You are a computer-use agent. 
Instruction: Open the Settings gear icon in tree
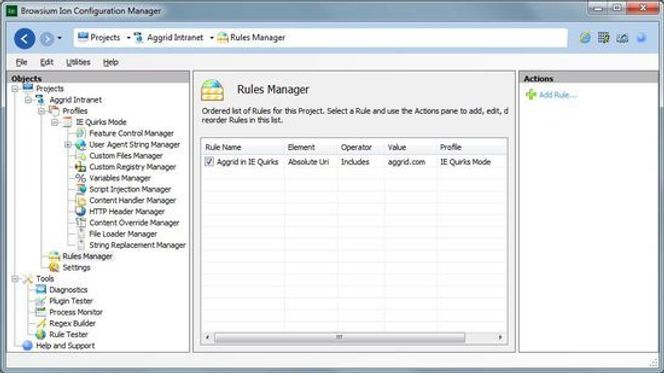[54, 267]
